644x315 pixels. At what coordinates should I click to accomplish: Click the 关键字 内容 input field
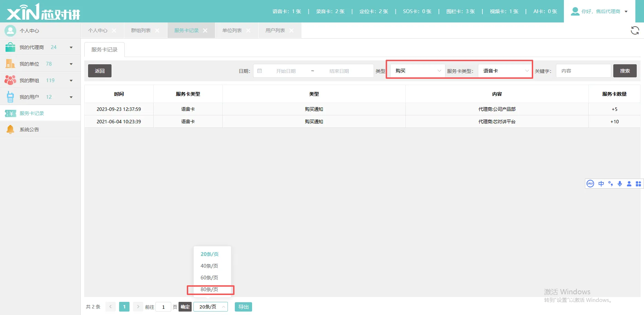584,71
